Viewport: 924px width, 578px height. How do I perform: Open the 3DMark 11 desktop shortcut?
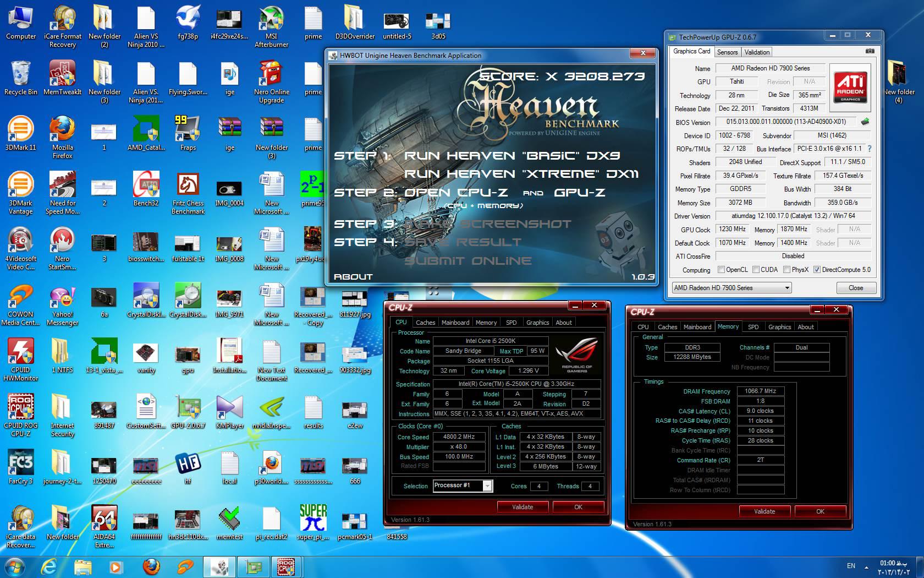tap(20, 133)
